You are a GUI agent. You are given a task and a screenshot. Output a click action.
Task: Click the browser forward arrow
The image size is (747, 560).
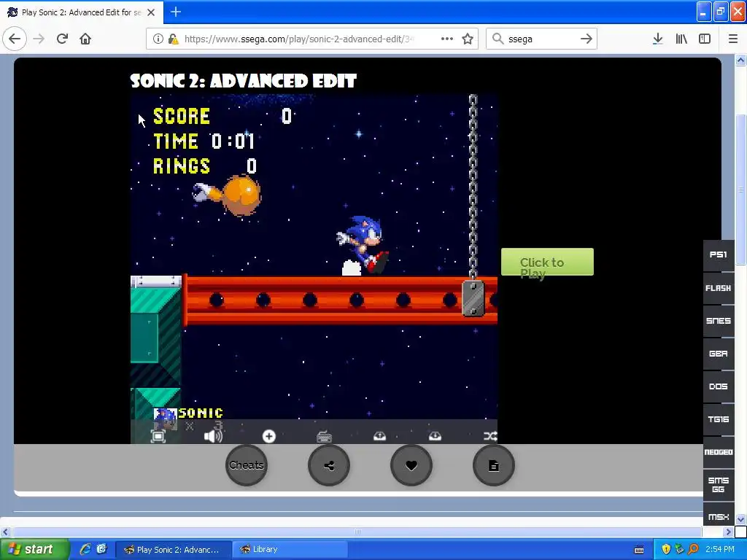[39, 39]
